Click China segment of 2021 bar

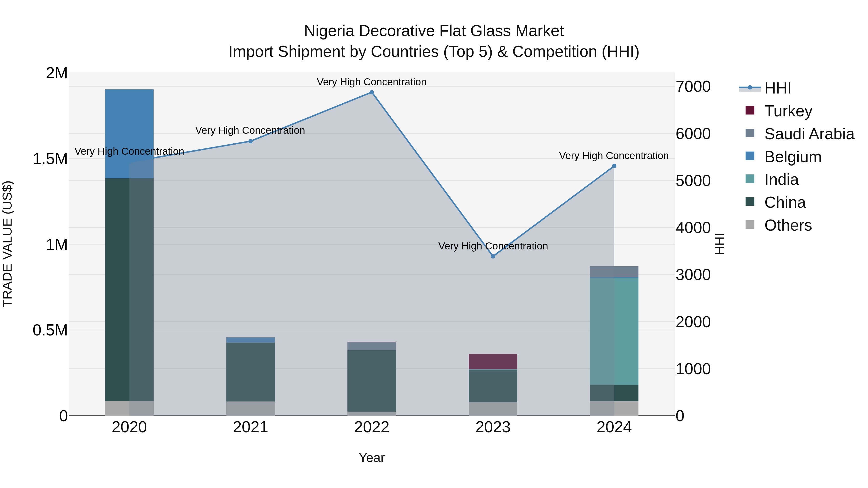250,372
